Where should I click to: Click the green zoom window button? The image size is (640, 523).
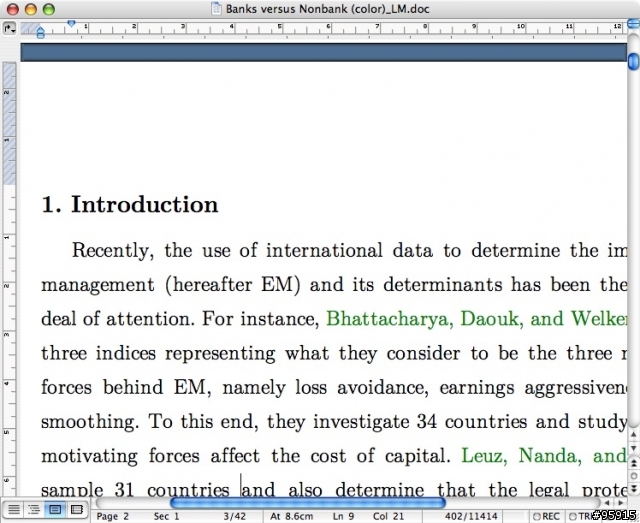point(49,9)
